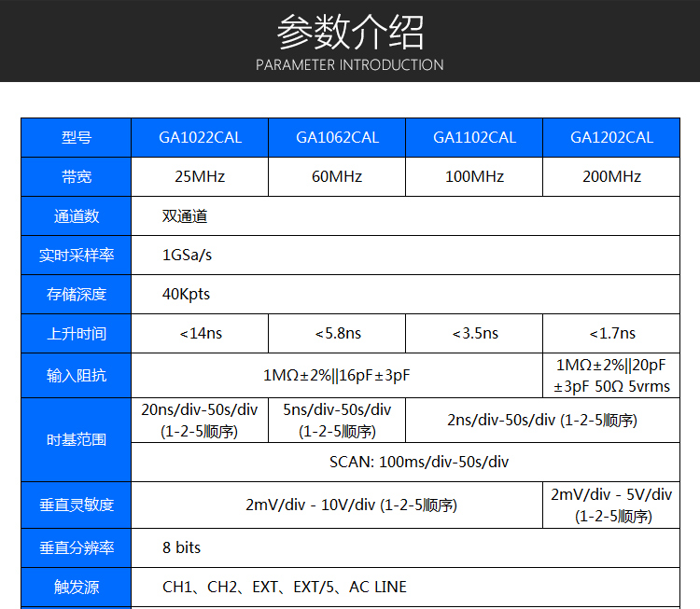This screenshot has width=700, height=609.
Task: Select the <5.8ns rise time cell
Action: pyautogui.click(x=337, y=333)
